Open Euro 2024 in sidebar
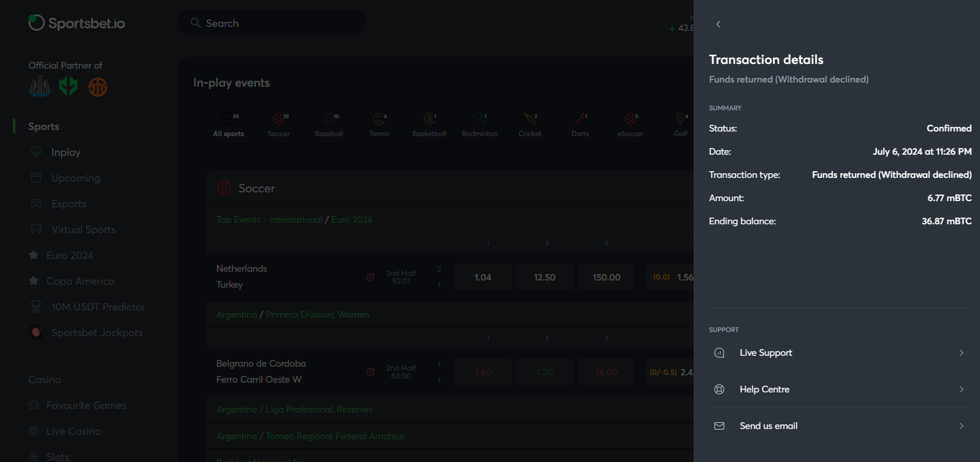This screenshot has height=462, width=980. [x=70, y=255]
